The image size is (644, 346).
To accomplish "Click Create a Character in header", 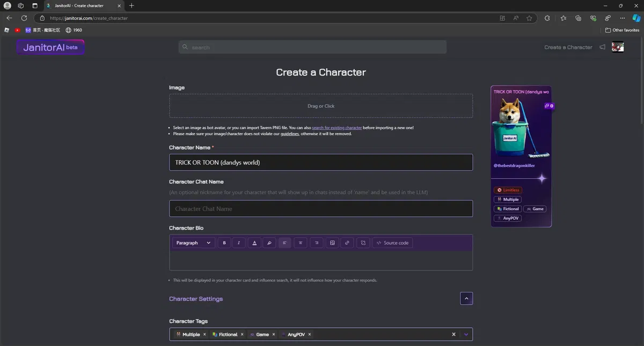I will (568, 47).
